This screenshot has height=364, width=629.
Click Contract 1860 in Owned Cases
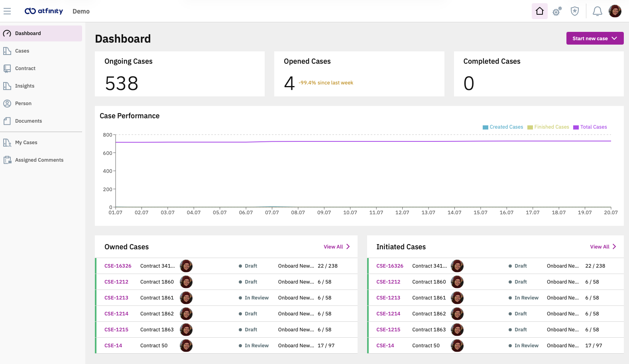tap(157, 282)
